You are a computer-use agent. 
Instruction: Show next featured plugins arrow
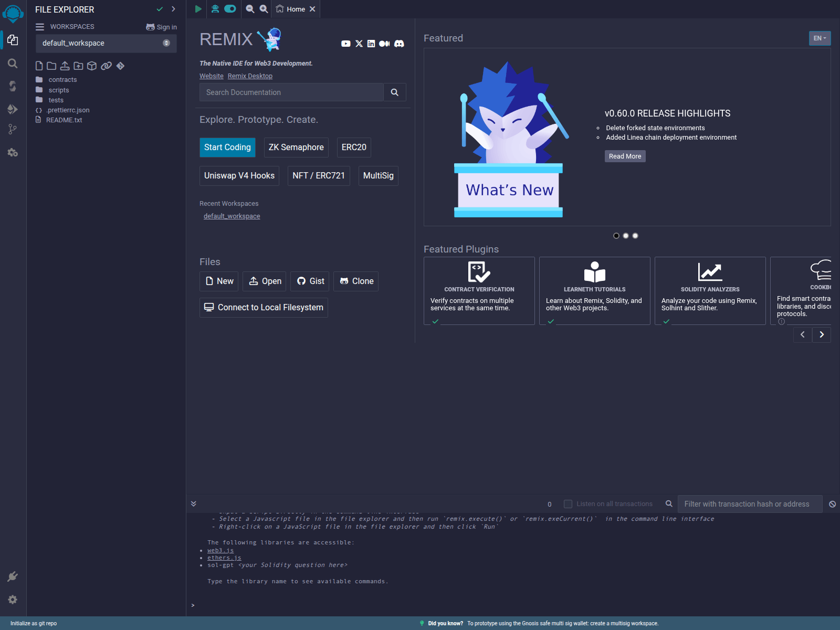pos(822,334)
